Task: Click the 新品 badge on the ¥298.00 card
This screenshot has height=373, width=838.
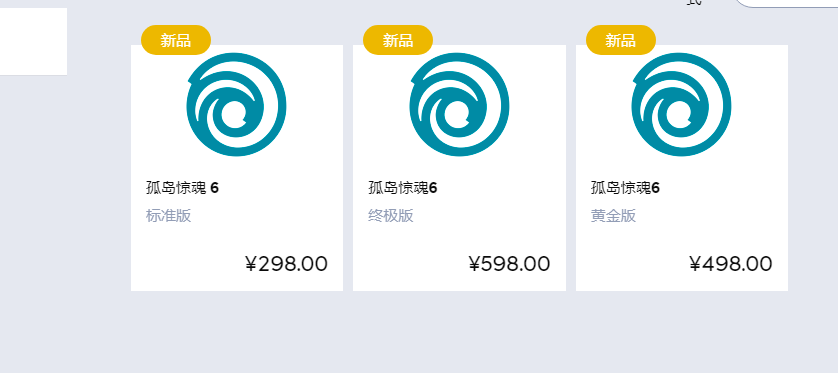Action: (176, 40)
